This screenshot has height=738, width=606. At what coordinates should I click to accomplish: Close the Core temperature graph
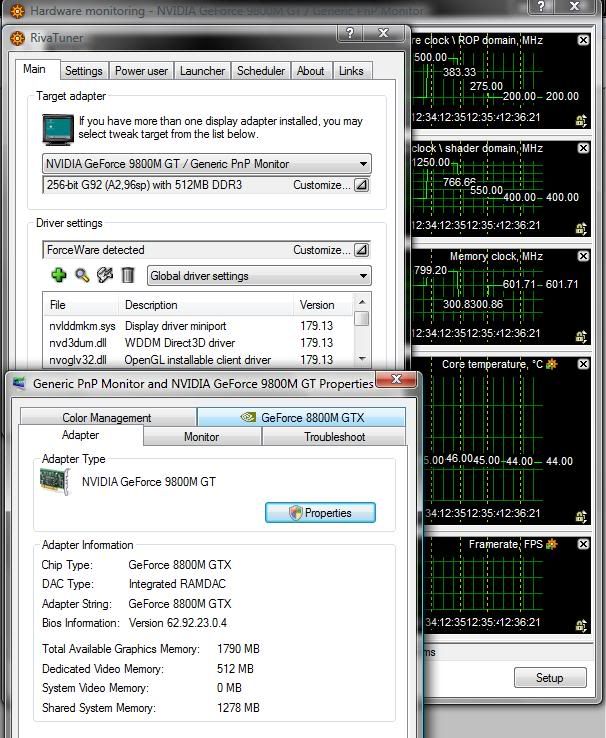(x=583, y=364)
